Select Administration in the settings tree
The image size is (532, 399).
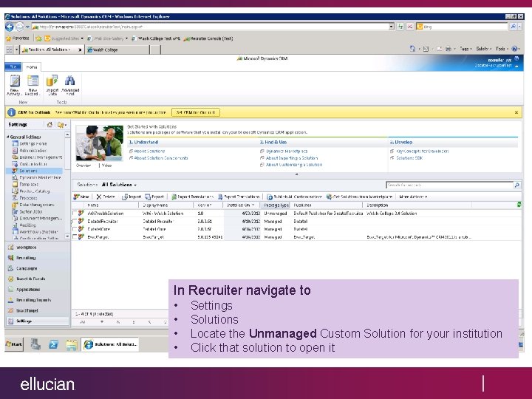[x=33, y=151]
